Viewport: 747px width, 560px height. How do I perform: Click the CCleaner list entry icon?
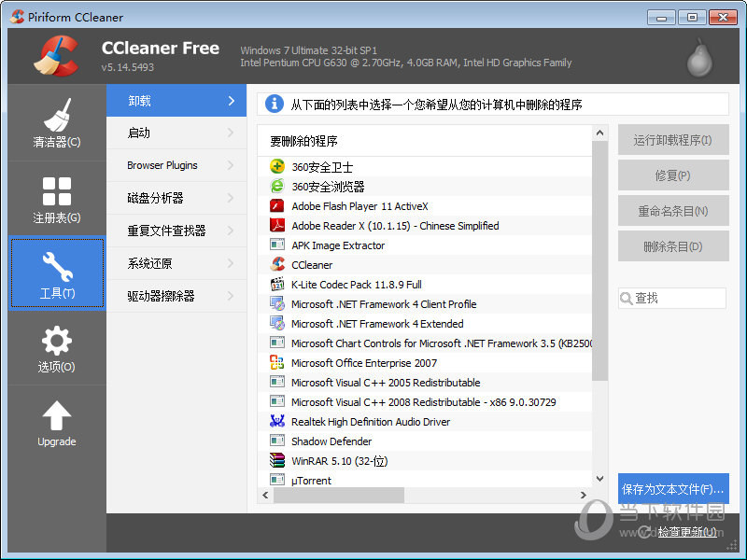(x=277, y=264)
